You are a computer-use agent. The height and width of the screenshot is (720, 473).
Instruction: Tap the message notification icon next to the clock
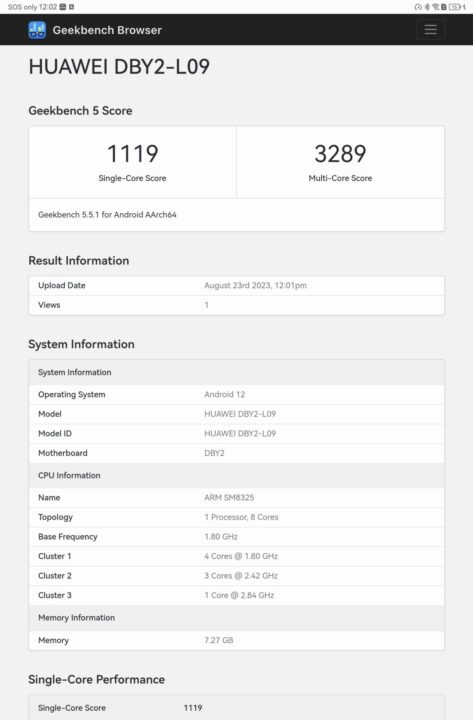point(63,7)
